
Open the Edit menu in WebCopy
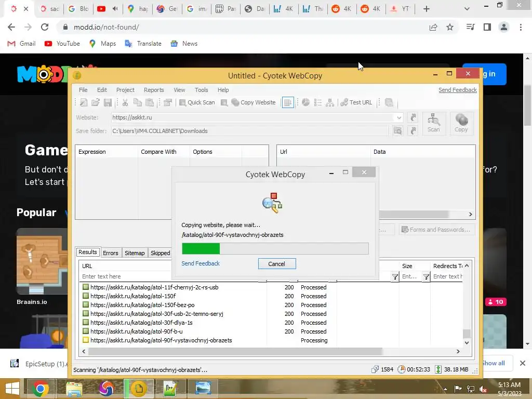pyautogui.click(x=102, y=90)
